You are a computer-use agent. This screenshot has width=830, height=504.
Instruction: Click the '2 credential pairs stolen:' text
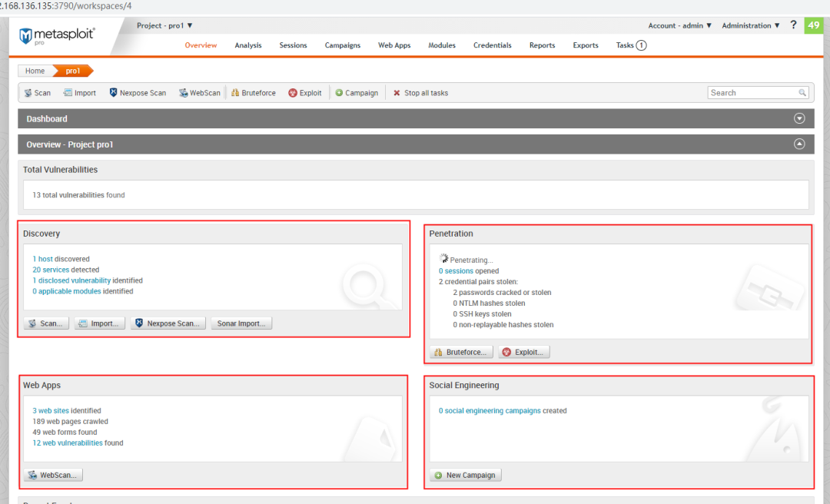(478, 282)
